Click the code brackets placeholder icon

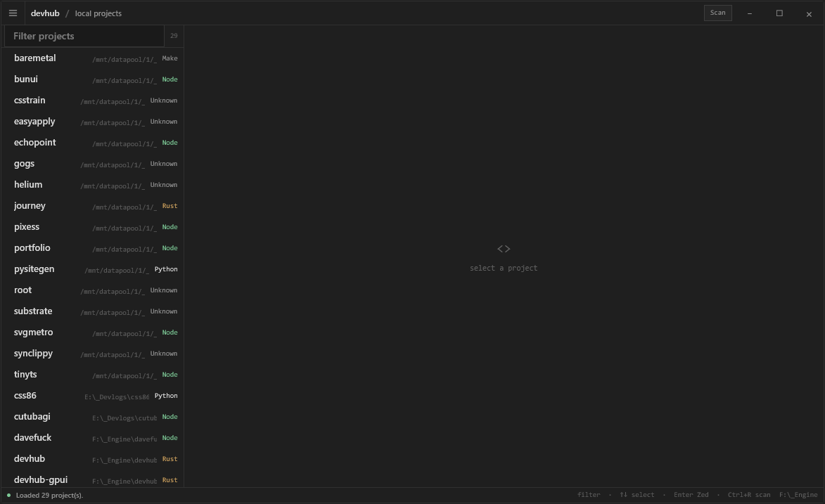[504, 249]
